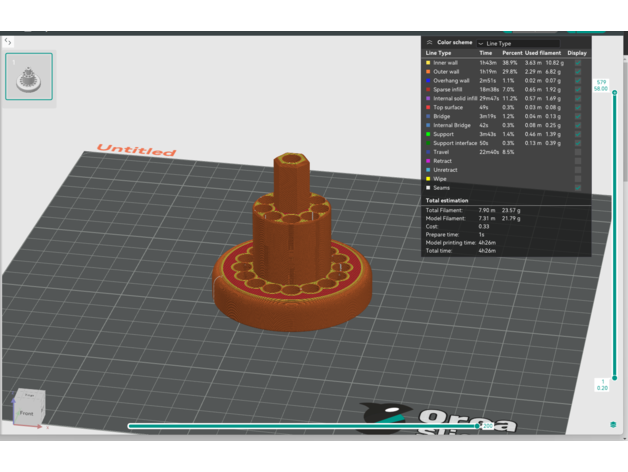
Task: Toggle Travel display checkbox
Action: coord(578,152)
